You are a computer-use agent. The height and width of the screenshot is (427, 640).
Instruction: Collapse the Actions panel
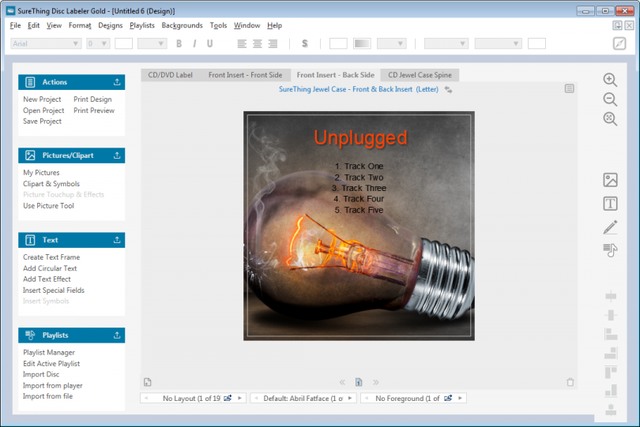click(117, 82)
